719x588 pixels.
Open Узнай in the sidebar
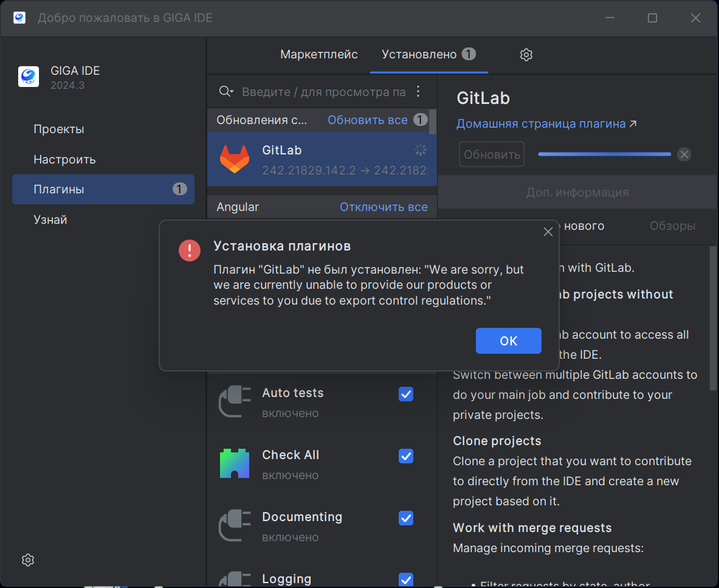tap(50, 220)
